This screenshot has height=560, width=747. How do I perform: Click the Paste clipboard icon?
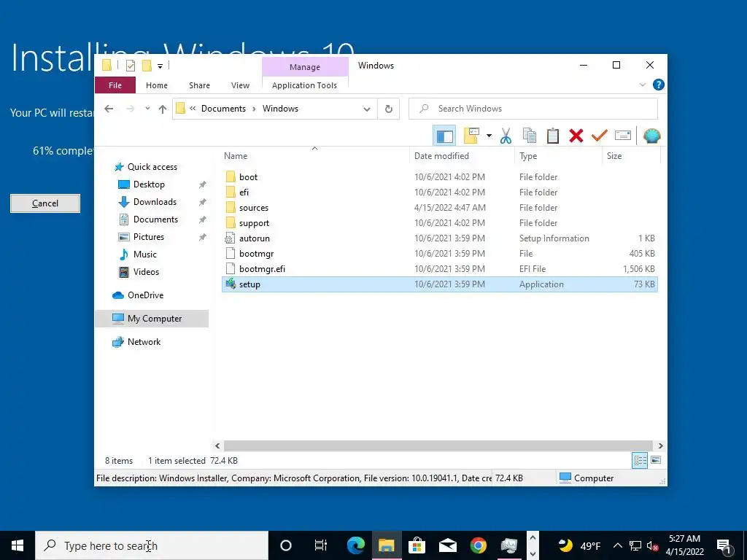tap(553, 136)
